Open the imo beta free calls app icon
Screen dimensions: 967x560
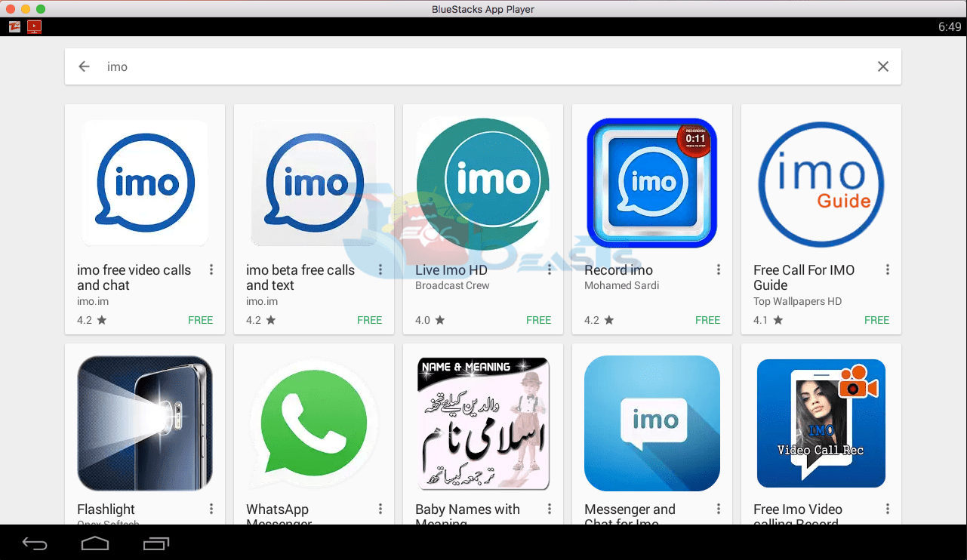pos(314,183)
